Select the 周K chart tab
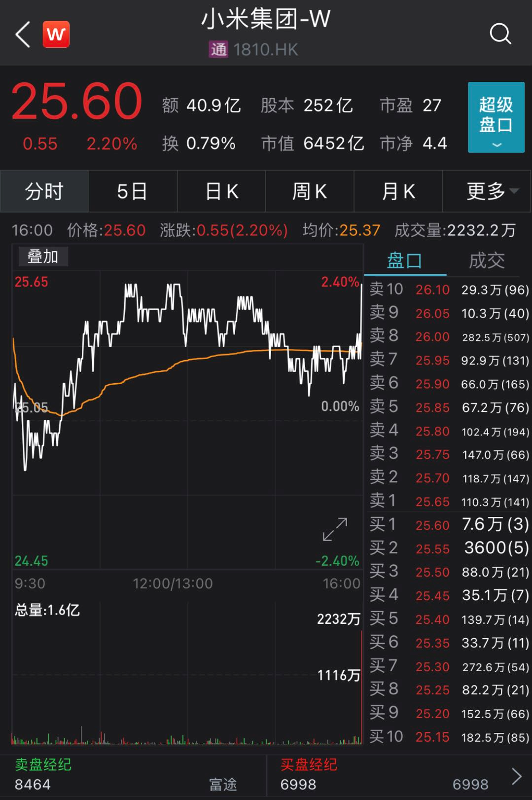 coord(310,191)
